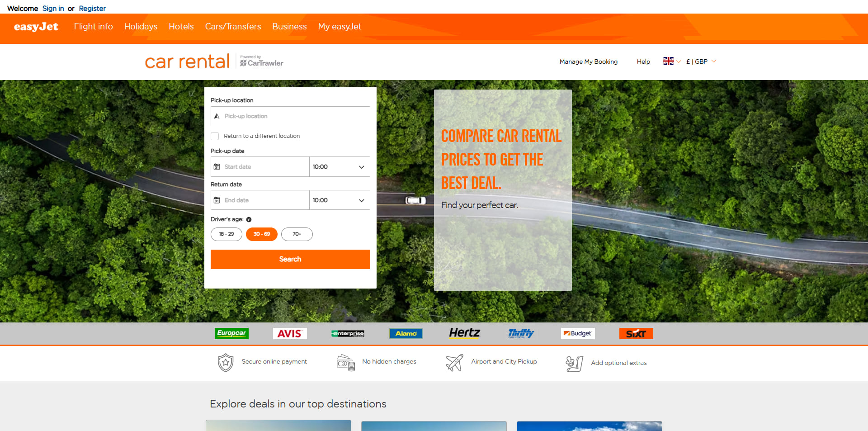Open the My easyJet menu

click(340, 27)
